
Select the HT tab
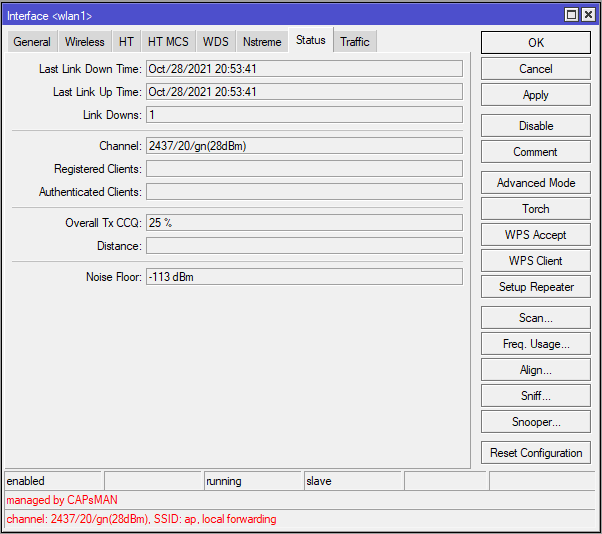tap(126, 41)
